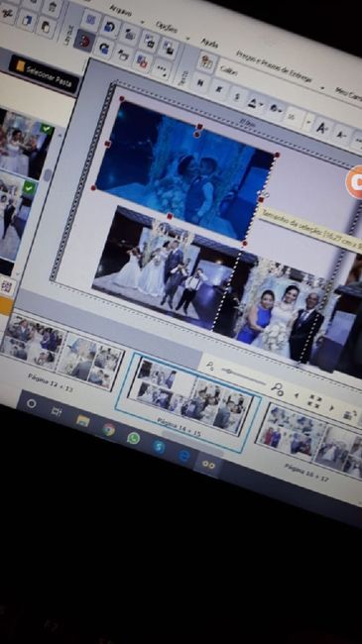362x644 pixels.
Task: Open the Meu Carrinho menu item
Action: [x=349, y=94]
